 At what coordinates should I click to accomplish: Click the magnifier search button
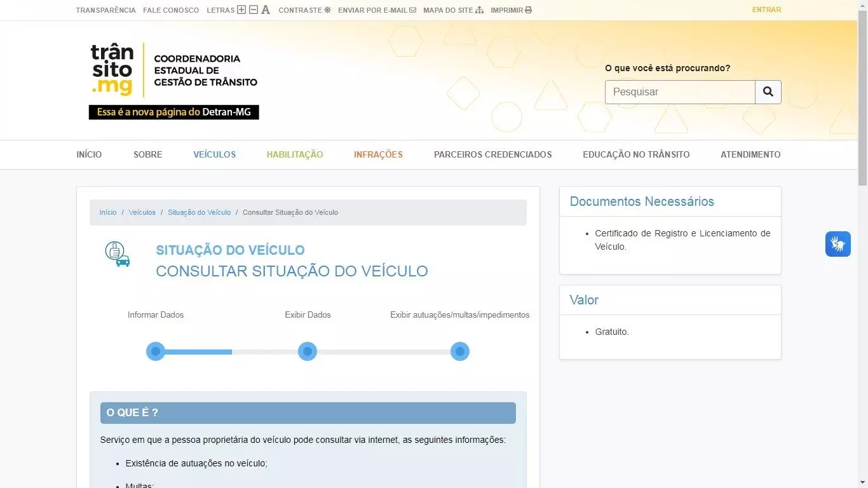pos(768,92)
